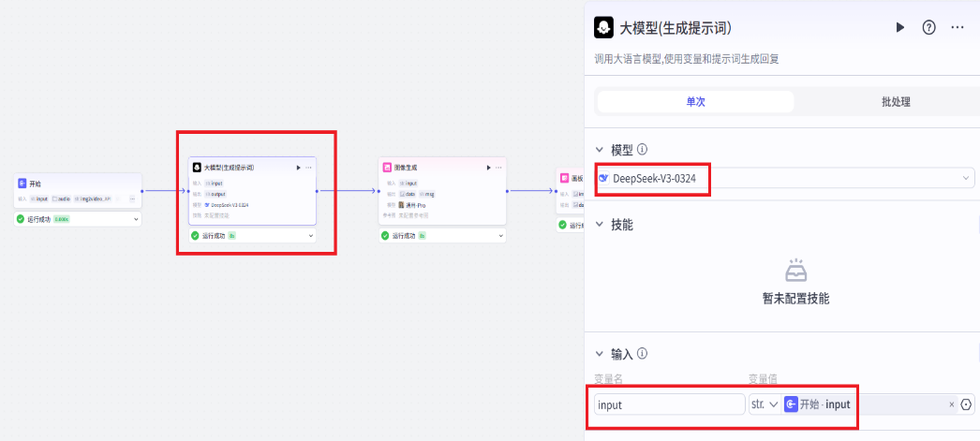Run the 大模型 node from side panel
Screen dimensions: 980x441
900,28
